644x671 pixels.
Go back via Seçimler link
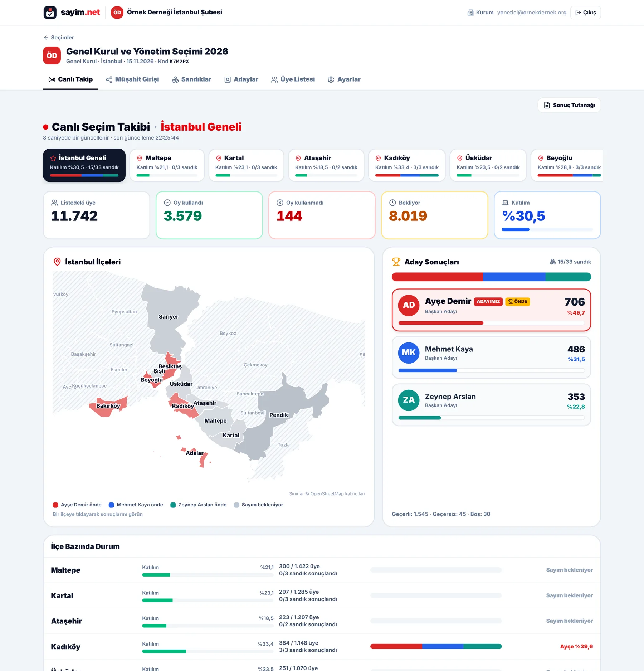(59, 38)
